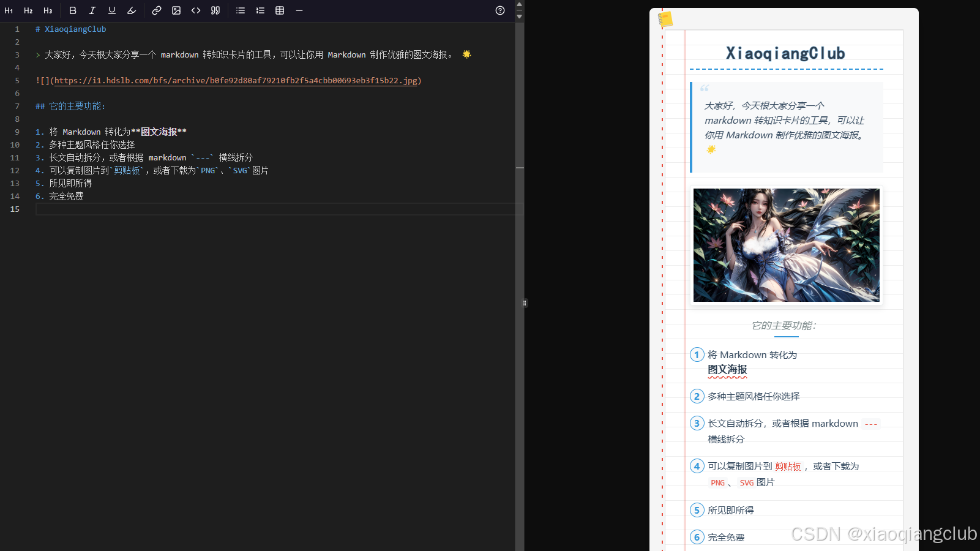Image resolution: width=980 pixels, height=551 pixels.
Task: Click editor line '2. 多种主题风格任你选择'
Action: [x=85, y=145]
